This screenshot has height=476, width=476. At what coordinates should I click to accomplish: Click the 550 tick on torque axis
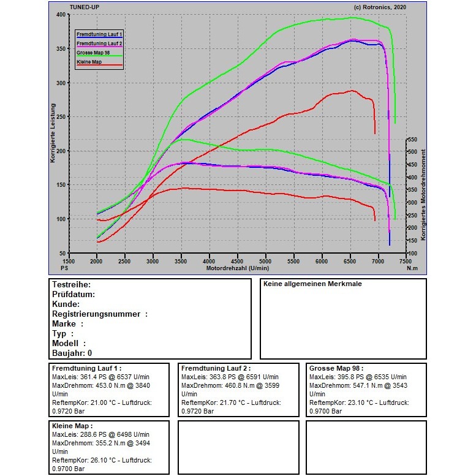tap(412, 139)
